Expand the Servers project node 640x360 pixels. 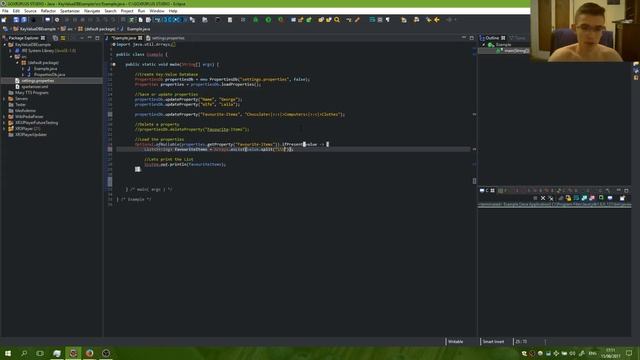(5, 99)
